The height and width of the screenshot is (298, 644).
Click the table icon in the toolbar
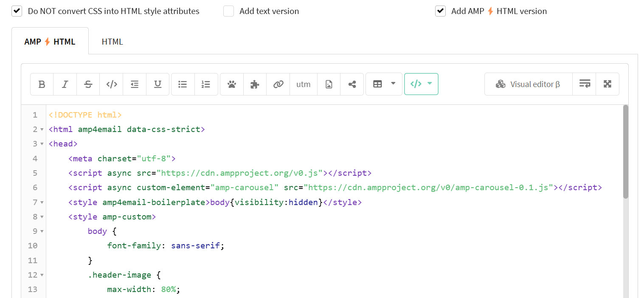point(377,84)
